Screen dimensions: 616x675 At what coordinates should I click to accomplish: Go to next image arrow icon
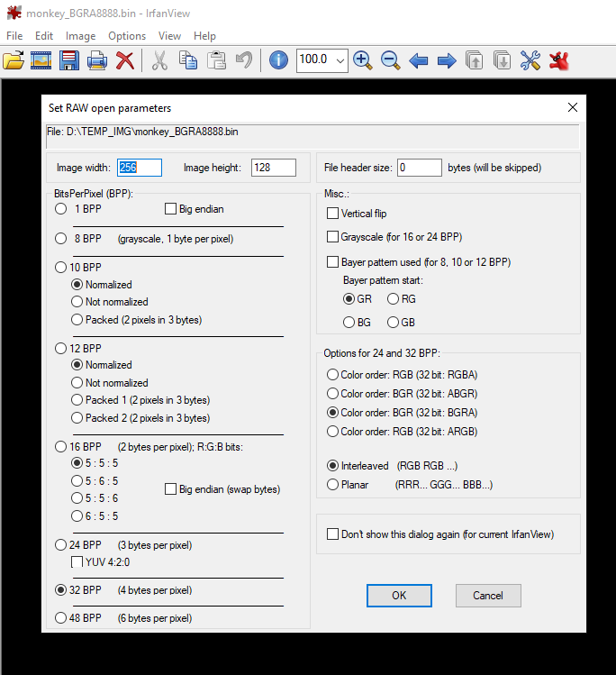click(x=446, y=60)
